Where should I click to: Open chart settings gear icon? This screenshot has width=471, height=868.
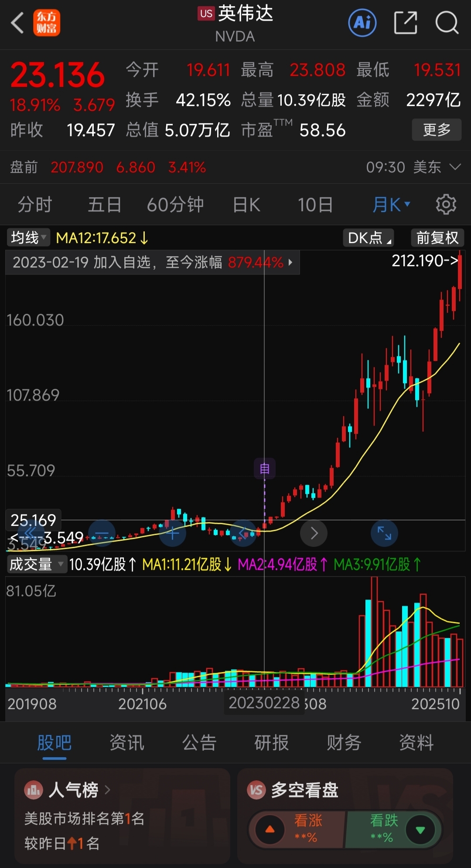click(446, 204)
